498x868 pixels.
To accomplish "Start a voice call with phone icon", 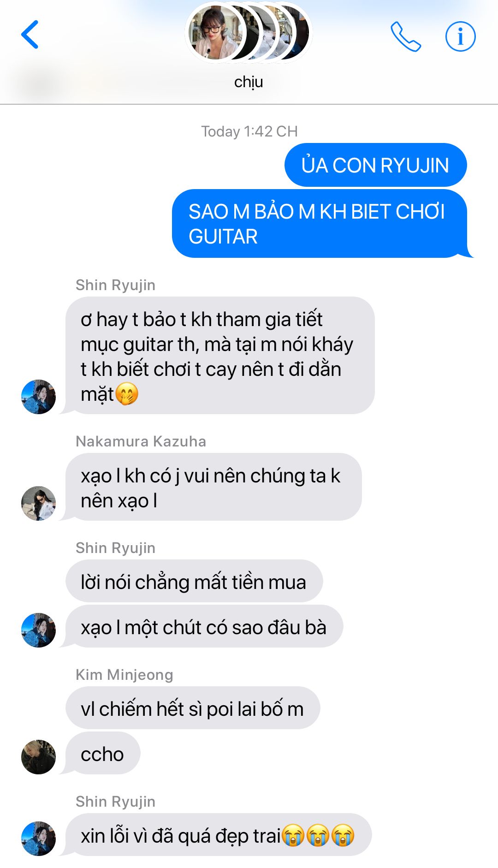I will click(x=405, y=36).
